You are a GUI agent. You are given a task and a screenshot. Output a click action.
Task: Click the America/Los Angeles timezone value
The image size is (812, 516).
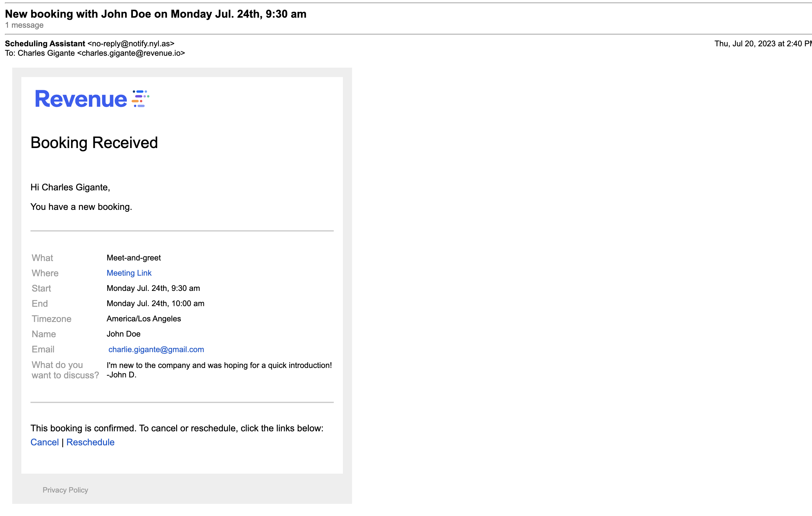(x=144, y=319)
